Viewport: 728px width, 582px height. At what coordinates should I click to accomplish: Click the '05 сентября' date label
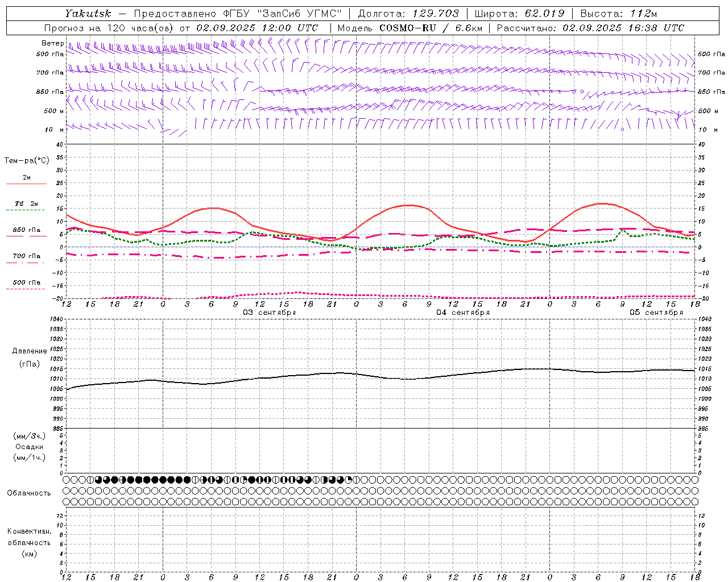pyautogui.click(x=656, y=313)
